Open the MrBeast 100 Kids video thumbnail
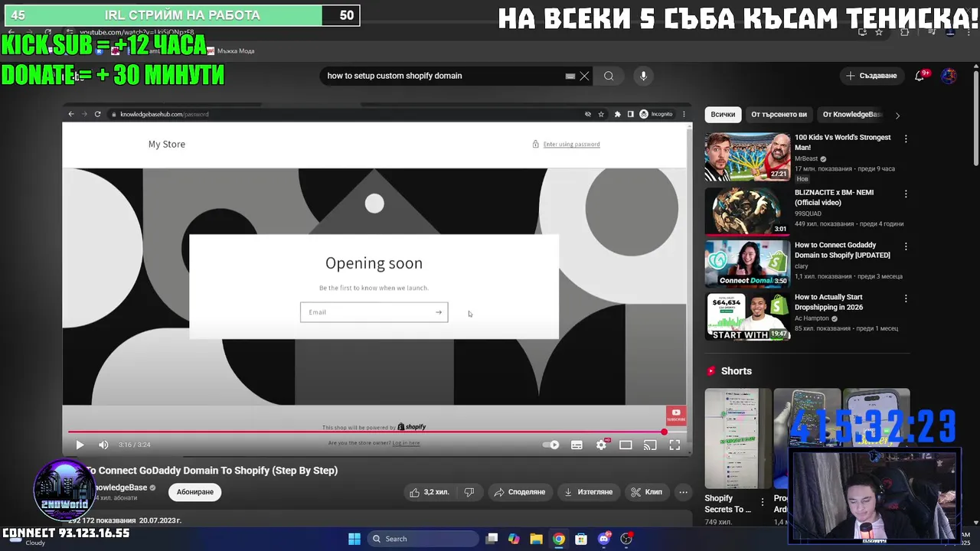Screen dimensions: 980x551 (747, 157)
